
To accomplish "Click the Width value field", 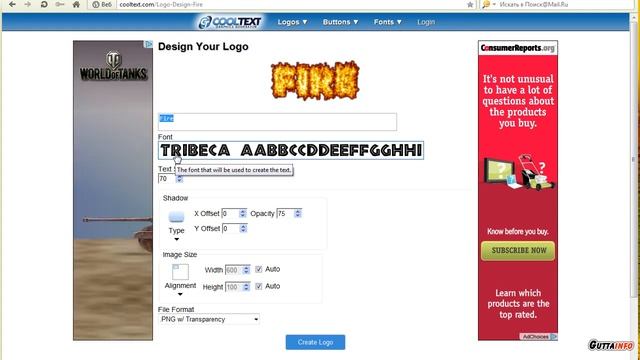I will (x=233, y=270).
